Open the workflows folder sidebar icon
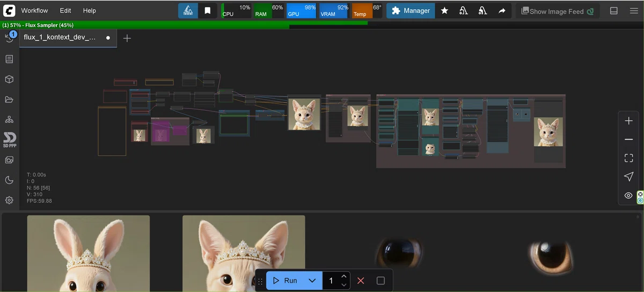This screenshot has height=292, width=644. pyautogui.click(x=9, y=99)
